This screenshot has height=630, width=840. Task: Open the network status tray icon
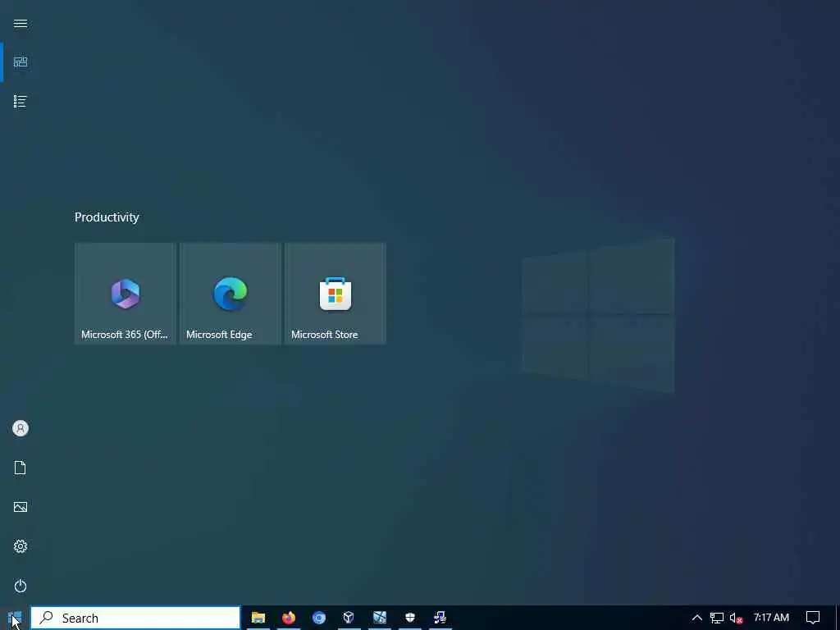point(717,618)
